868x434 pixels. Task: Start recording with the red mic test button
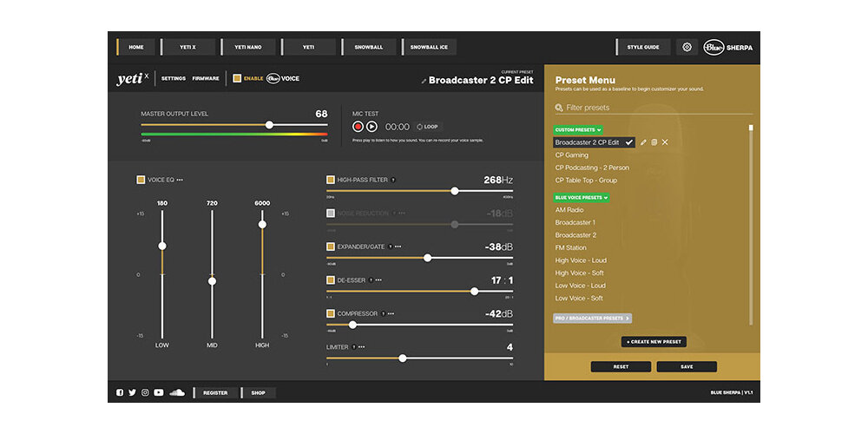coord(358,127)
